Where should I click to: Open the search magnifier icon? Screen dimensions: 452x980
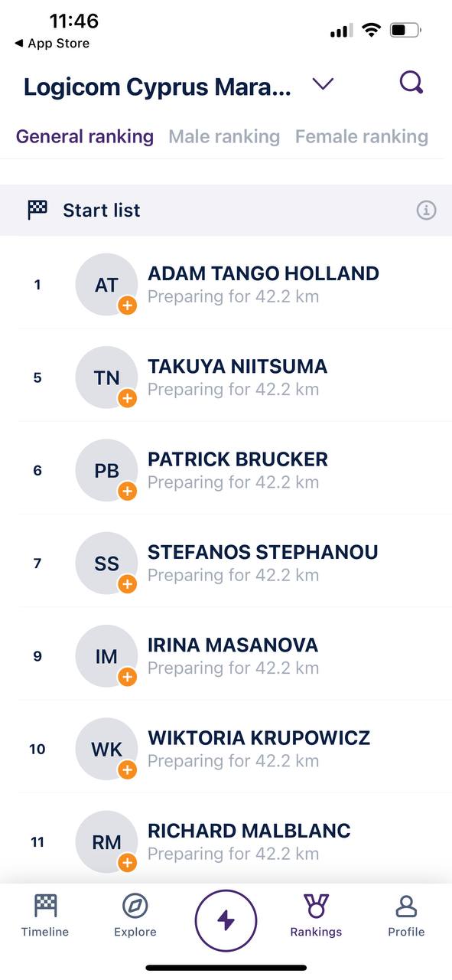[x=411, y=83]
